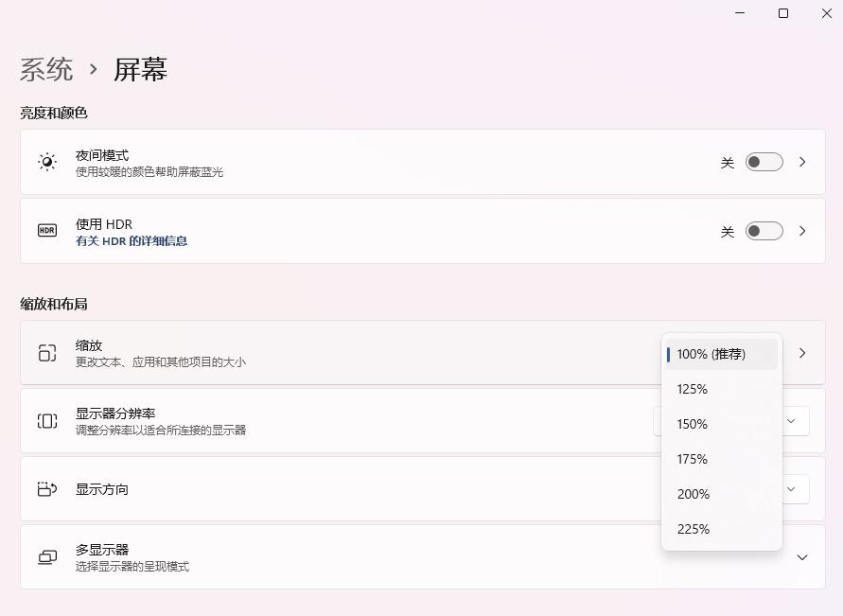Select 150% from the scale menu
The width and height of the screenshot is (843, 616).
[693, 424]
